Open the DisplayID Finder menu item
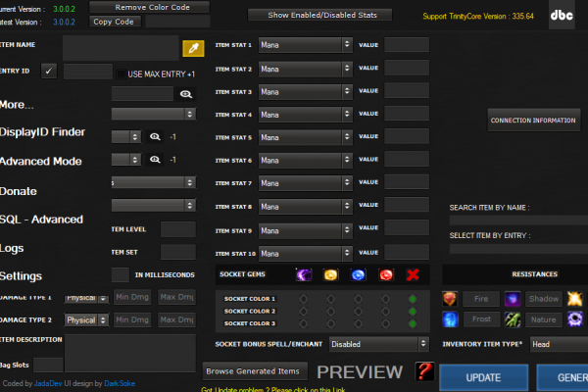Screen dimensions: 588x392 [x=42, y=132]
